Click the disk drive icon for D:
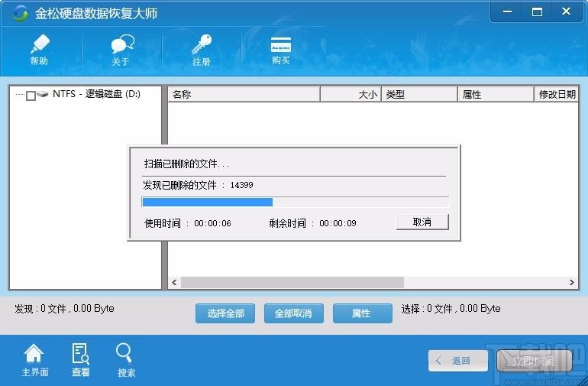Viewport: 588px width, 386px height. [x=43, y=94]
